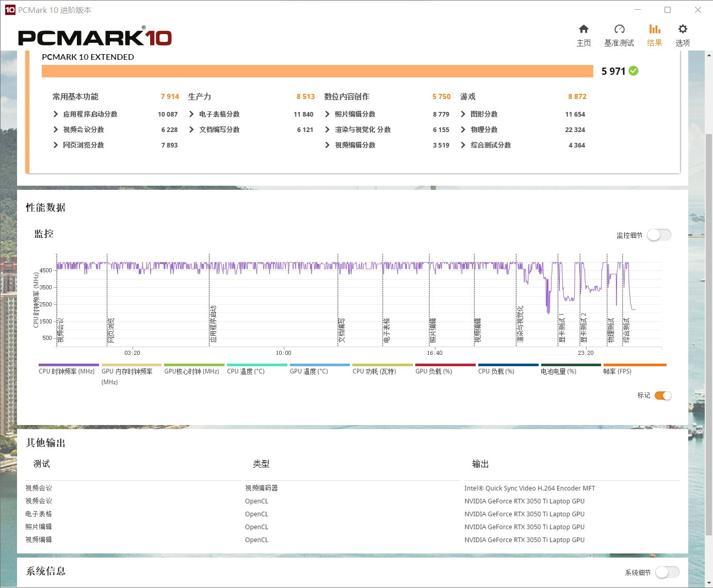
Task: Click 生产力 score 8 513
Action: point(305,96)
